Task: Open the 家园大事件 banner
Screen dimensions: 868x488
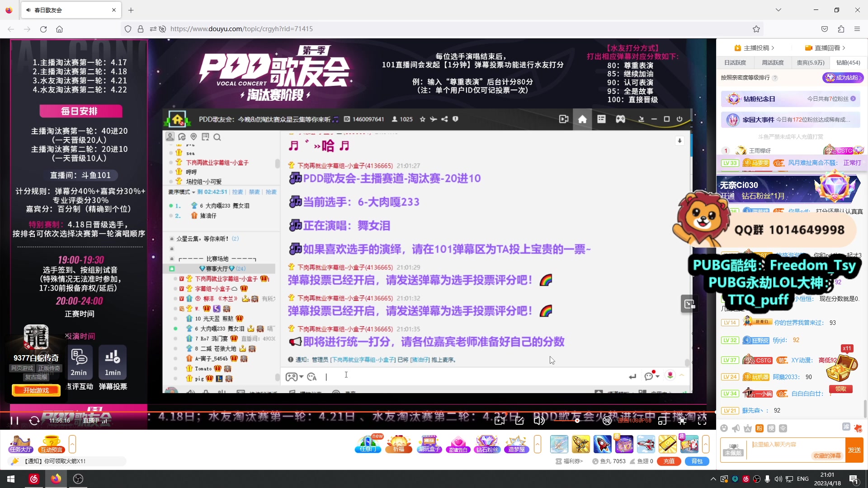Action: (x=791, y=120)
